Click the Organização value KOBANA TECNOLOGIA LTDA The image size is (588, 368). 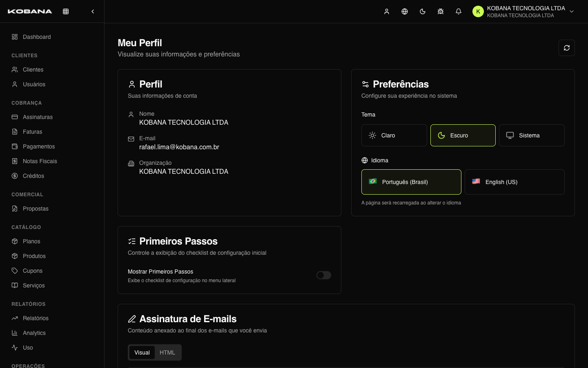click(x=184, y=171)
